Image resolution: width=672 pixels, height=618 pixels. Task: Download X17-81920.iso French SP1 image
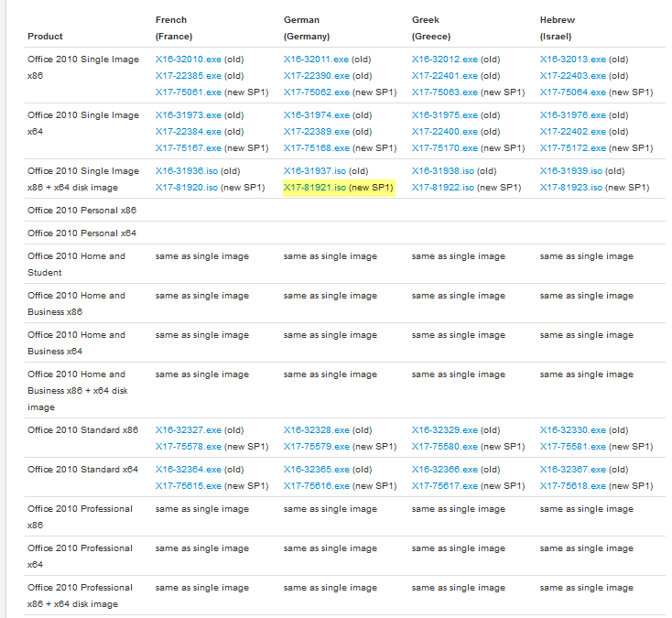click(187, 188)
